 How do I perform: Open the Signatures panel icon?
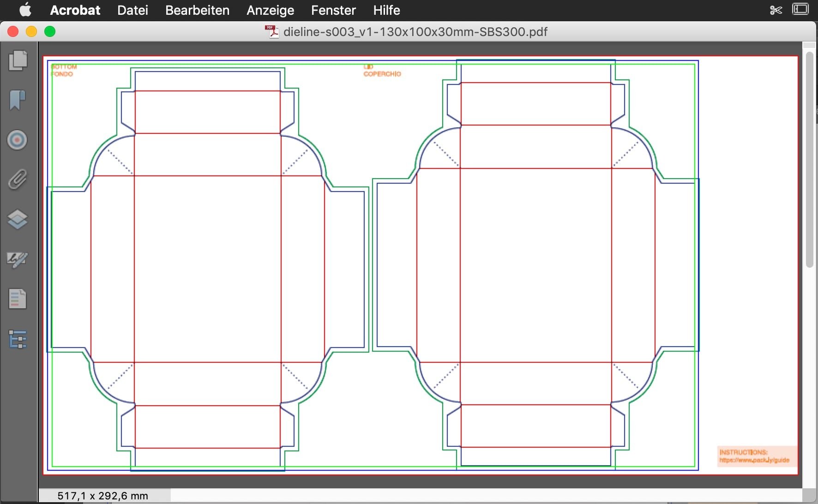click(18, 259)
